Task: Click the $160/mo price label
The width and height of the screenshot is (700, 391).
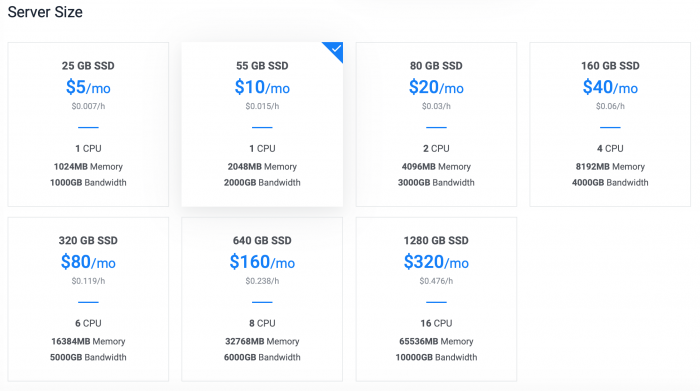Action: (x=262, y=262)
